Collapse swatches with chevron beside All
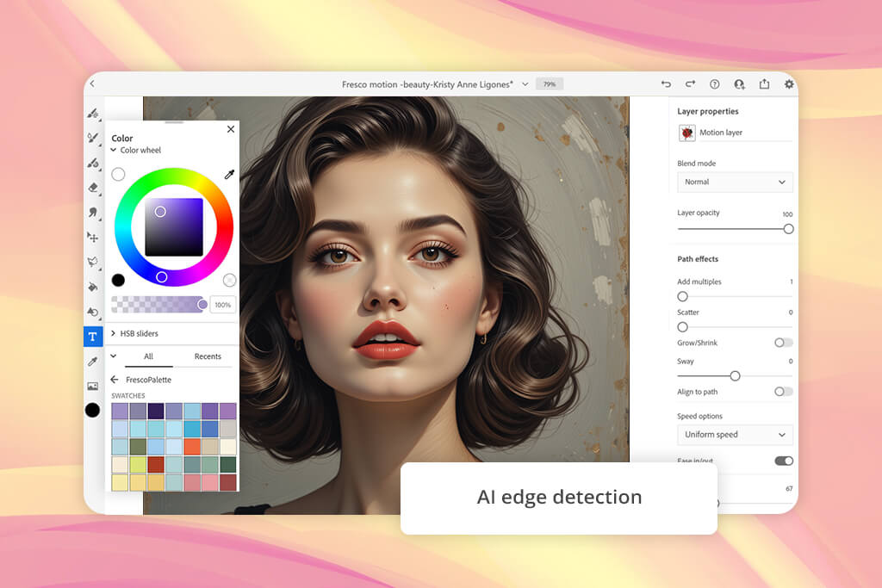This screenshot has height=588, width=882. (x=114, y=356)
